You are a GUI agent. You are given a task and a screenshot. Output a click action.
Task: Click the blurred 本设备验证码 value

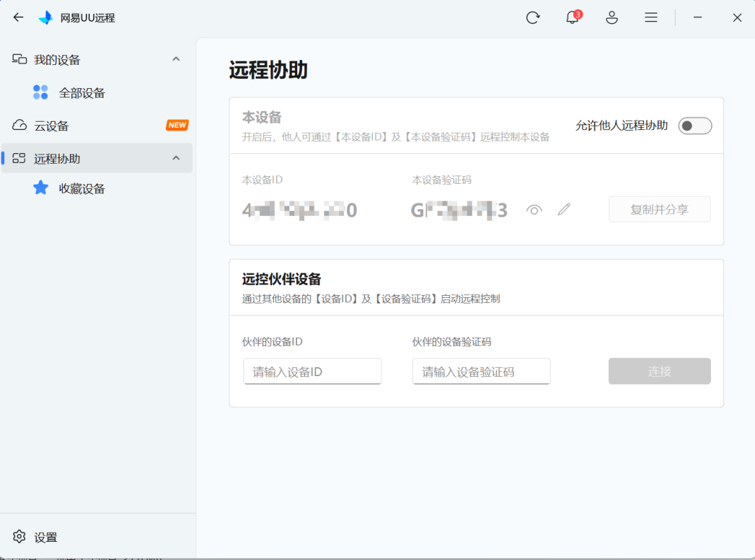click(459, 210)
